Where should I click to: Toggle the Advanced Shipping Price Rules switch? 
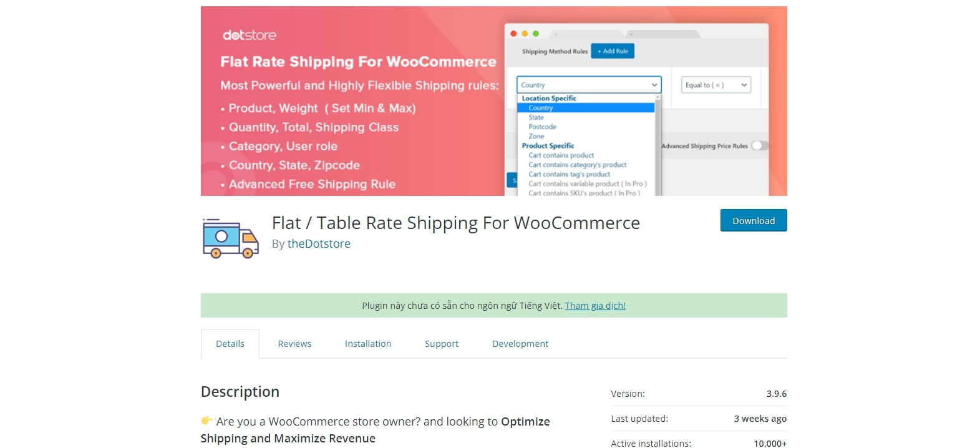tap(759, 145)
